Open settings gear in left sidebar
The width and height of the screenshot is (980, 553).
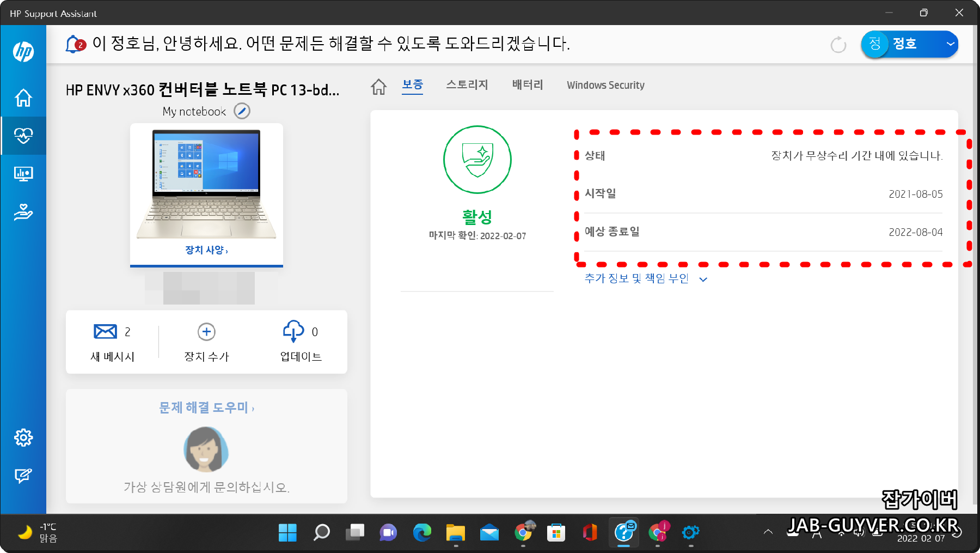click(23, 437)
